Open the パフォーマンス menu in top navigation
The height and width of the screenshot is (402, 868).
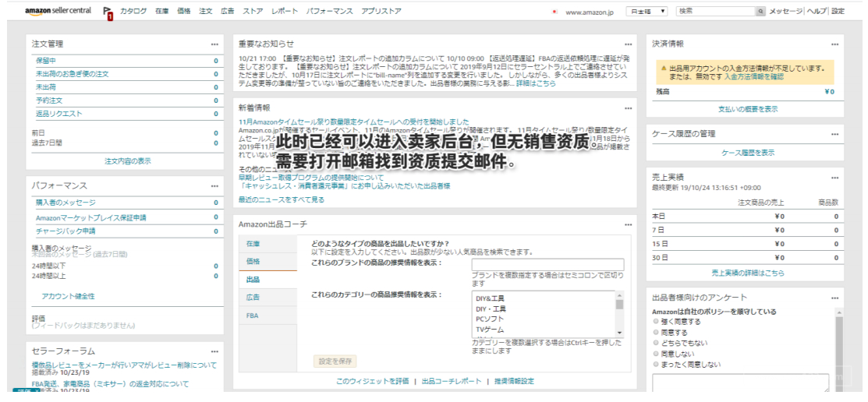pyautogui.click(x=329, y=11)
